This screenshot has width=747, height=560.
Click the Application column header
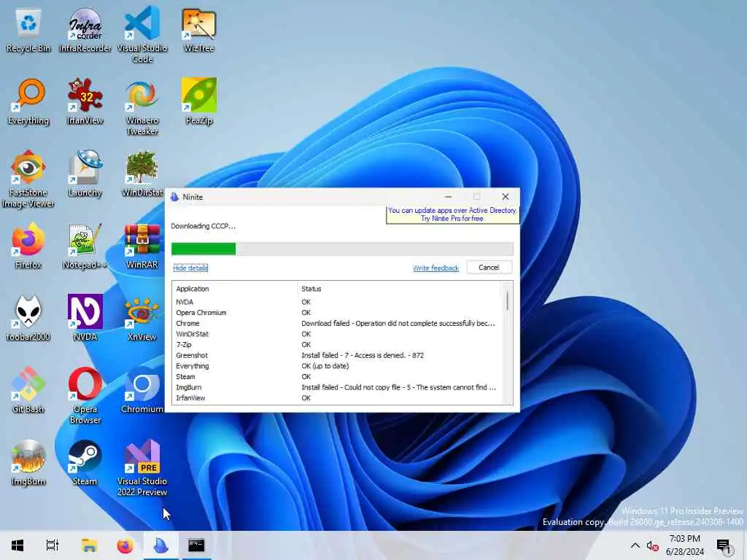(x=193, y=289)
